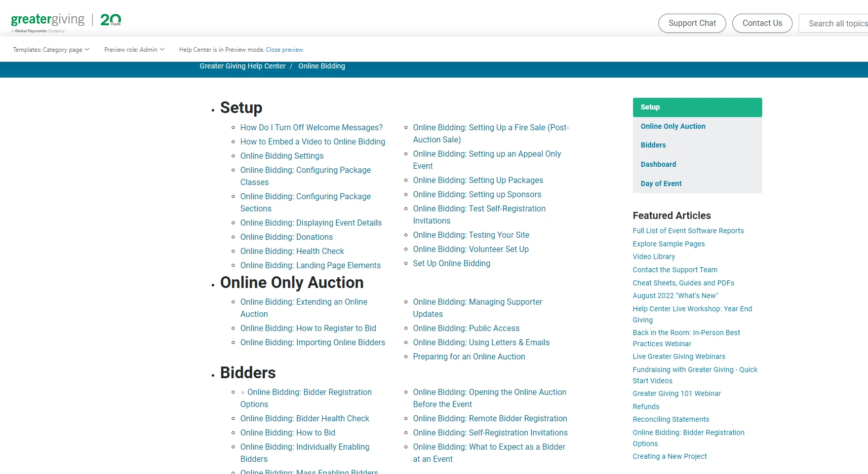Click the Contact Us button

[x=762, y=23]
